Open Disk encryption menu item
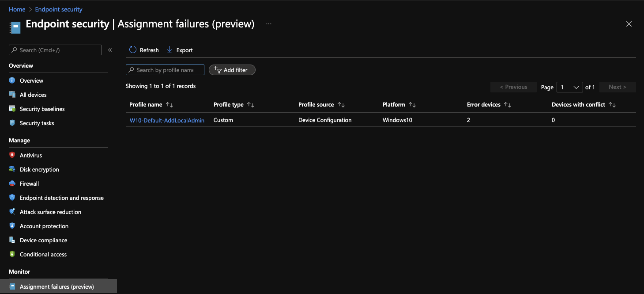 (x=39, y=169)
